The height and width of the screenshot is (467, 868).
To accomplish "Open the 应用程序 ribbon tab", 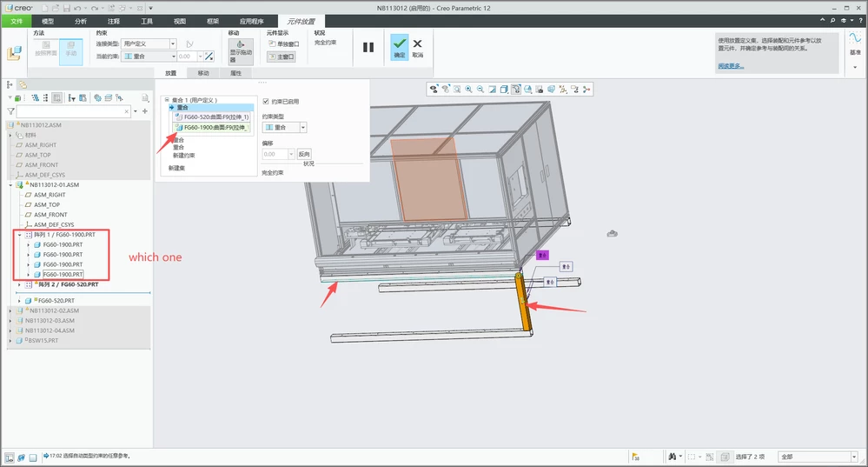I will (x=252, y=21).
